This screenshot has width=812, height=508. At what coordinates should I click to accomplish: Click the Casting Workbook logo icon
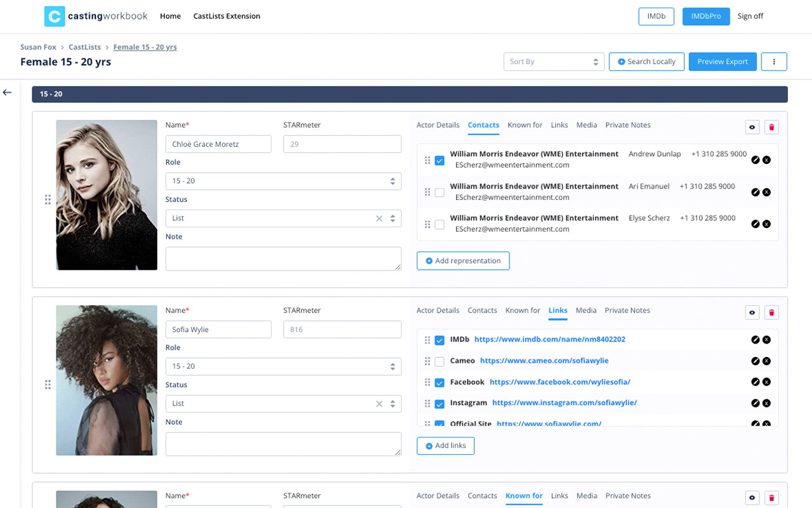point(55,17)
